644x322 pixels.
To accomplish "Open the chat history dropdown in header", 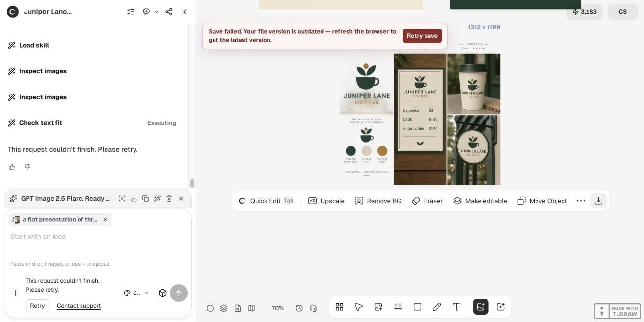I will tap(150, 12).
